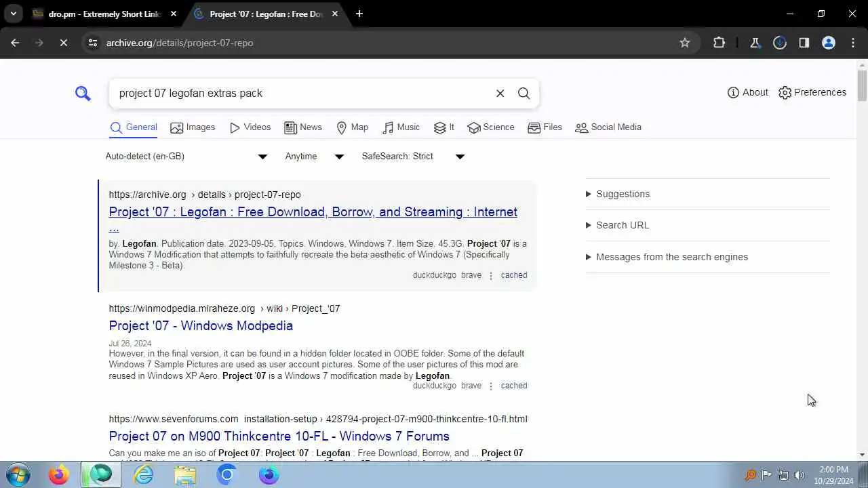Open the SafeSearch Strict dropdown

[413, 156]
